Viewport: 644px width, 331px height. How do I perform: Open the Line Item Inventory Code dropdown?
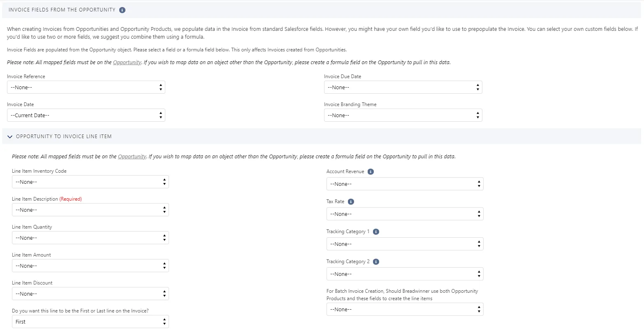[90, 182]
